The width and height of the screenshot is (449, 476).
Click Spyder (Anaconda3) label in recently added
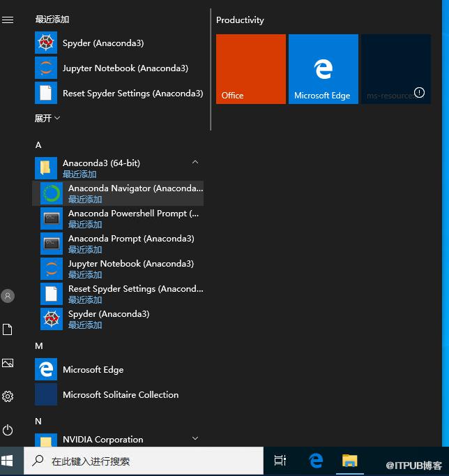(x=103, y=43)
